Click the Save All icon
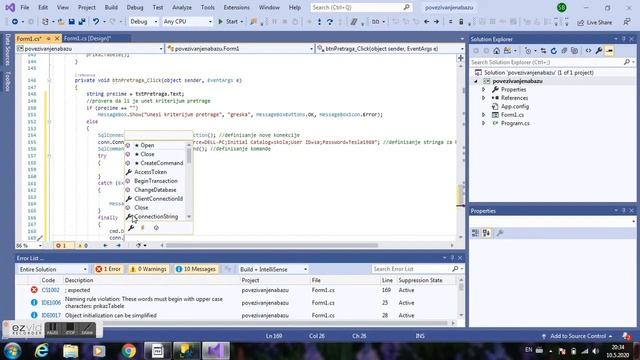The width and height of the screenshot is (640, 360). 82,22
